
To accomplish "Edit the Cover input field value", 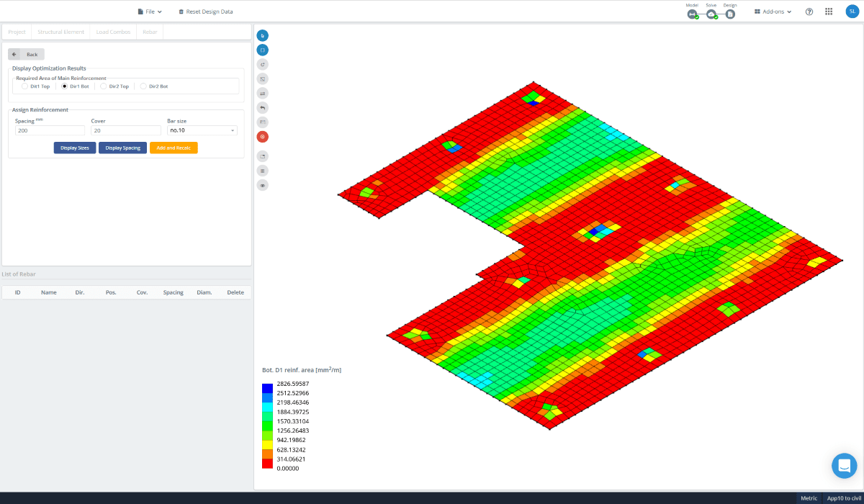I will point(126,130).
